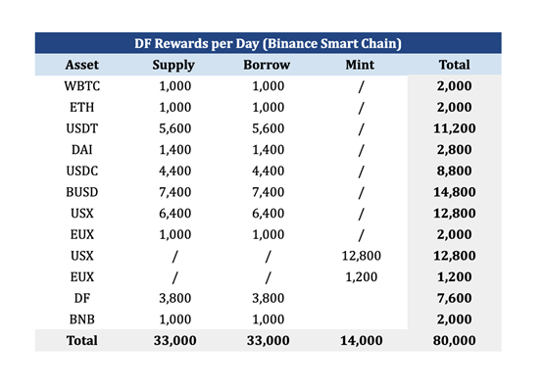
Task: Click the Total row label
Action: [x=82, y=340]
